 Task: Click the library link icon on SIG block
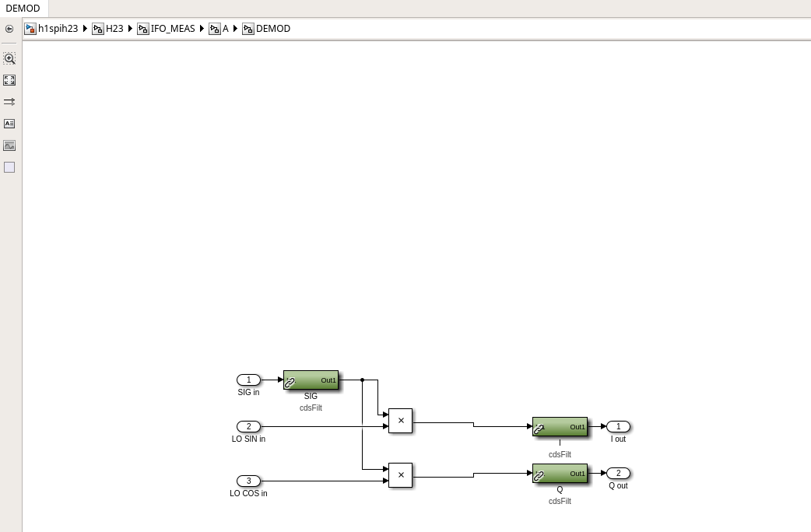[x=290, y=383]
